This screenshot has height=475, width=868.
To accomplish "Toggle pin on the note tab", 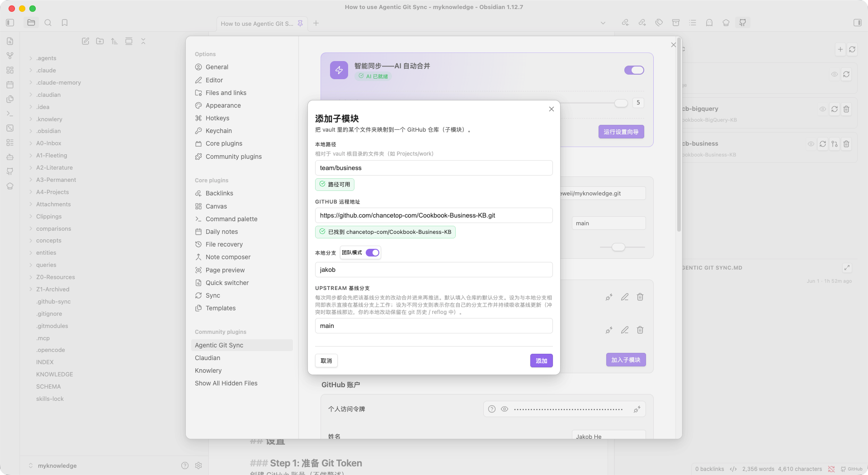I will (x=300, y=24).
